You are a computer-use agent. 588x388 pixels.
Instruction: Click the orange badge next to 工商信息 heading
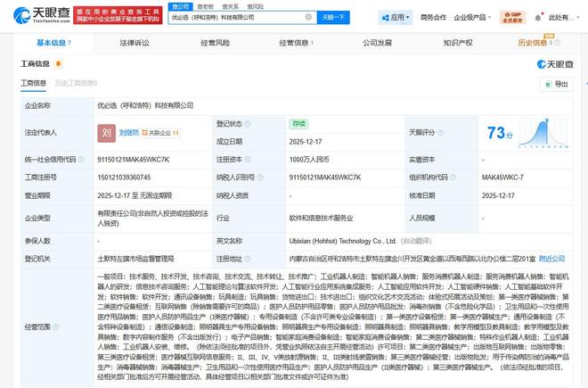[58, 64]
